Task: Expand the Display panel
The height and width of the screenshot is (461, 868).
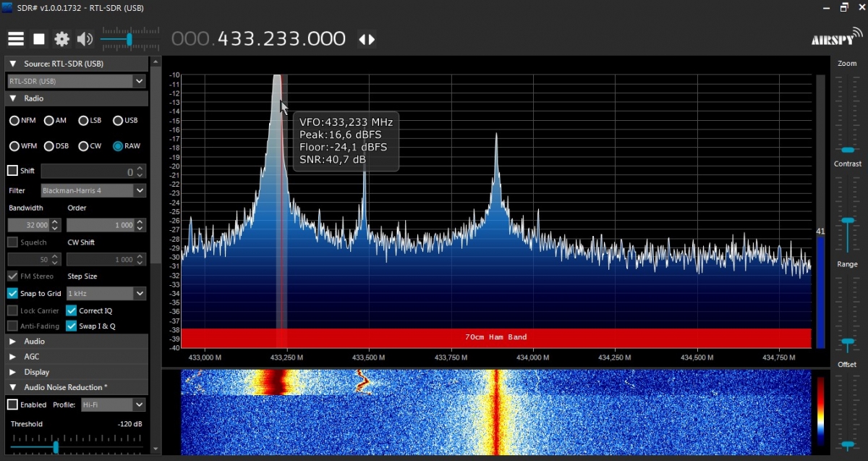Action: (13, 372)
